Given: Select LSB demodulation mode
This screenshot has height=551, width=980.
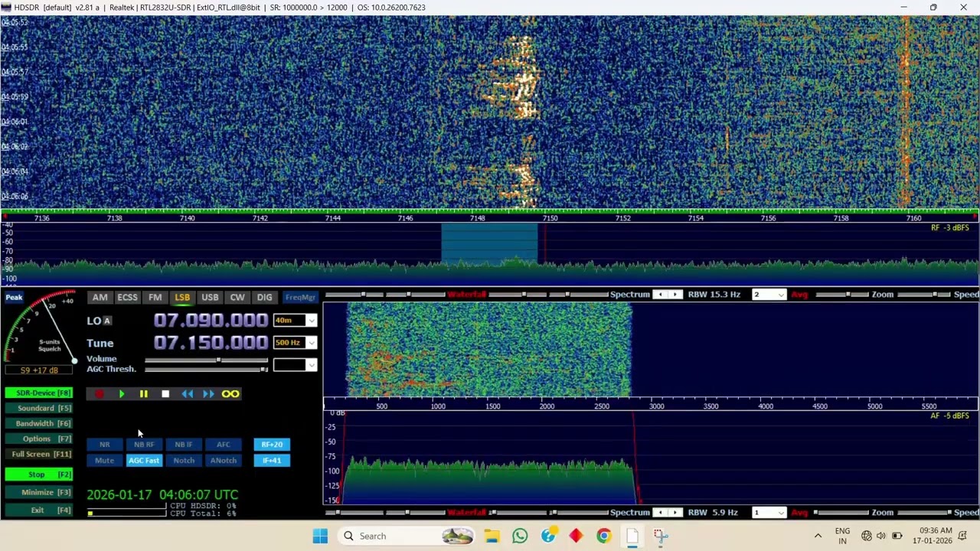Looking at the screenshot, I should (182, 298).
